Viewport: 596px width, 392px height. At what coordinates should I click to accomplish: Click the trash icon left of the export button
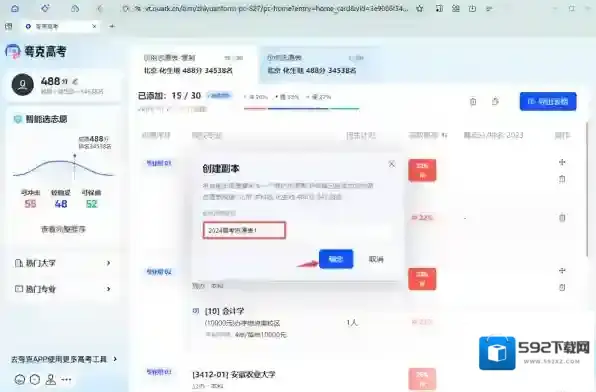[473, 102]
